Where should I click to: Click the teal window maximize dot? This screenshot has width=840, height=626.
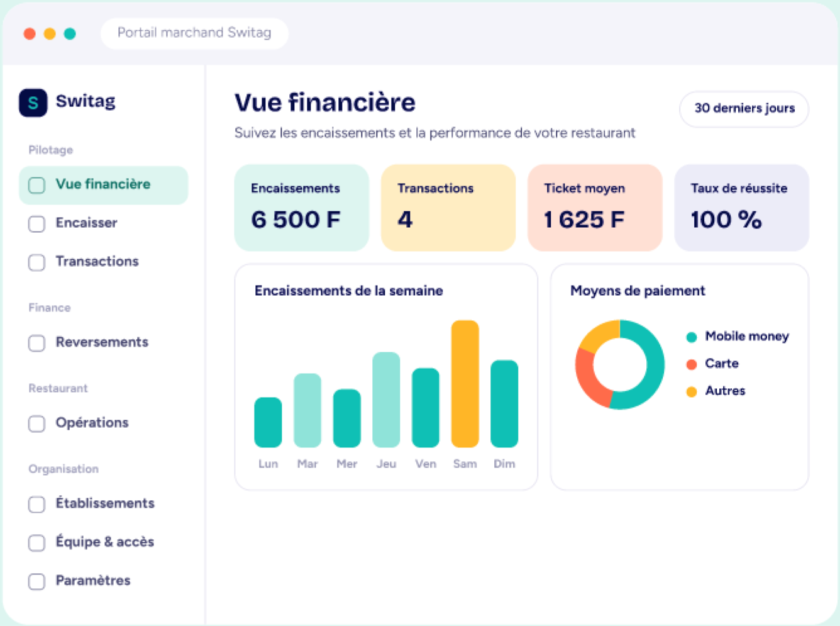70,33
